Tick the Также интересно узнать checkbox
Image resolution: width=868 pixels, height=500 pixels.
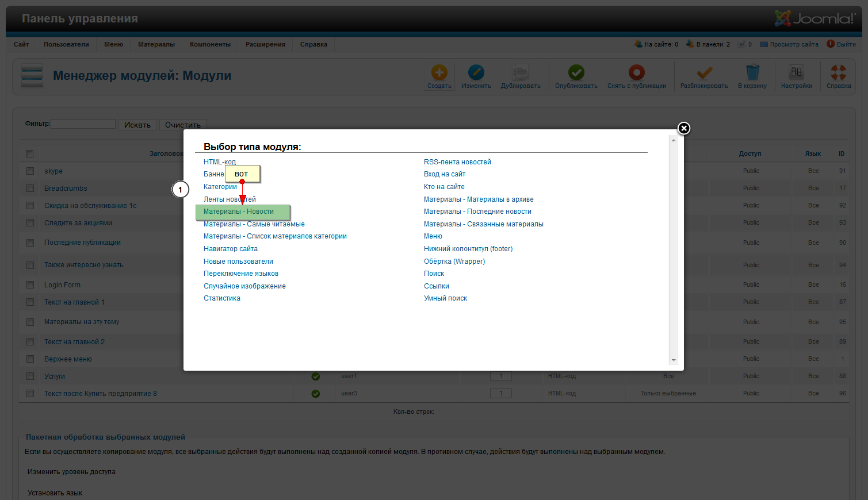point(30,265)
